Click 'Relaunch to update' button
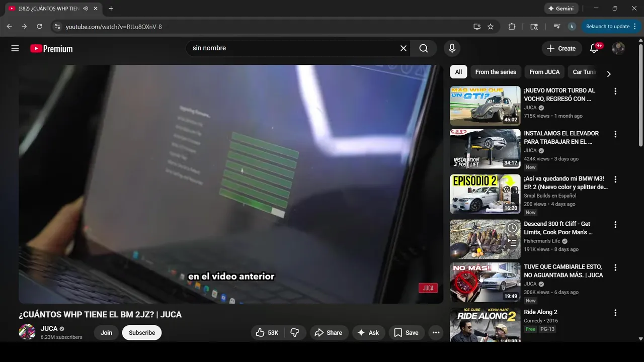 click(x=608, y=27)
